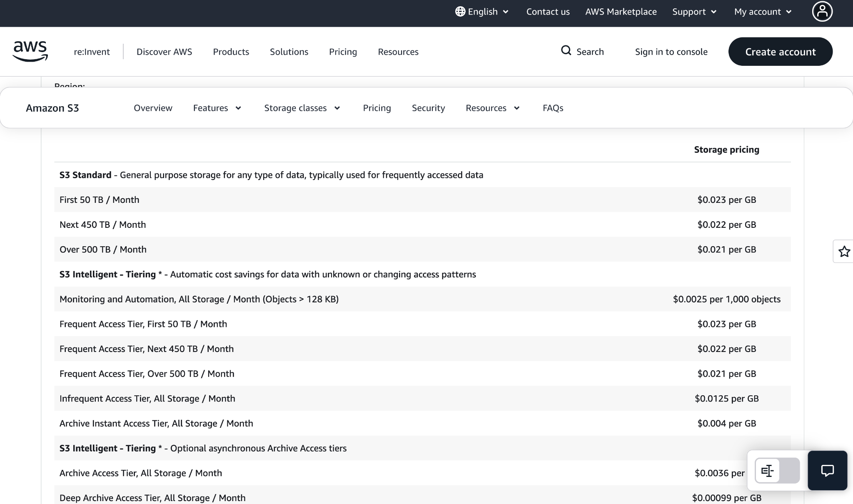Switch to the S3 Overview tab
This screenshot has height=504, width=853.
click(x=153, y=108)
